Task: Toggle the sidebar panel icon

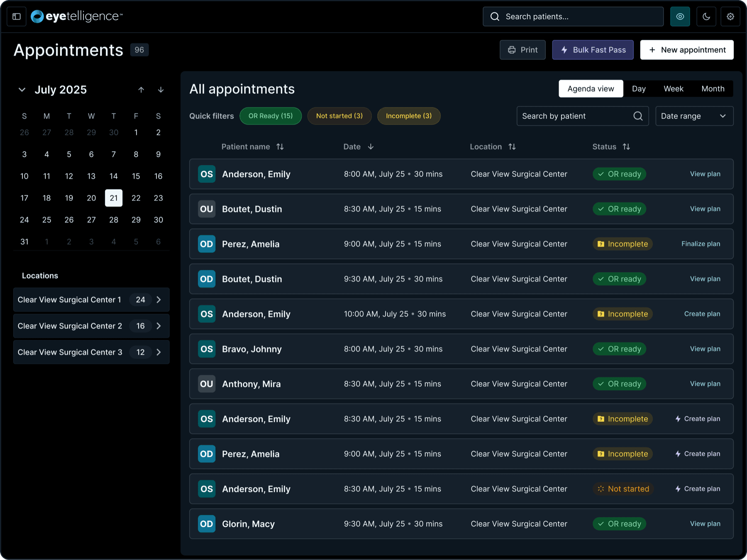Action: [x=17, y=17]
